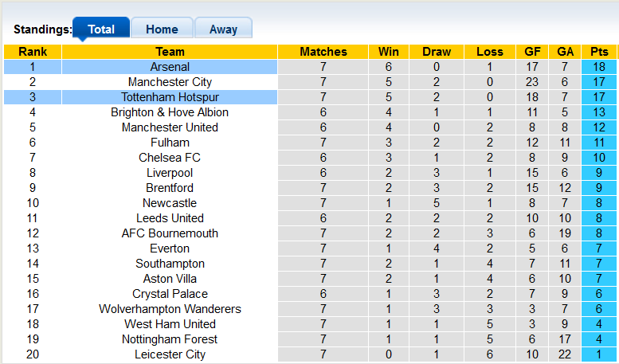
Task: Click the Arsenal team name
Action: point(170,67)
